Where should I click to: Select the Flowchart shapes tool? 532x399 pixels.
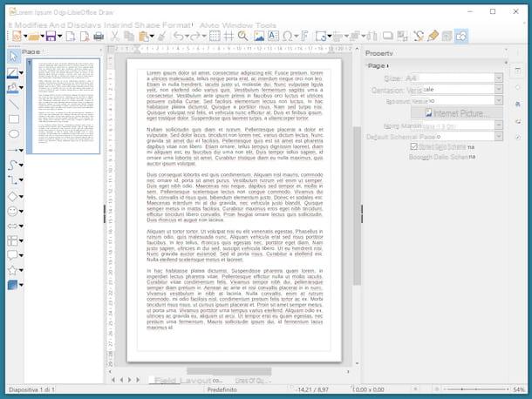(12, 240)
